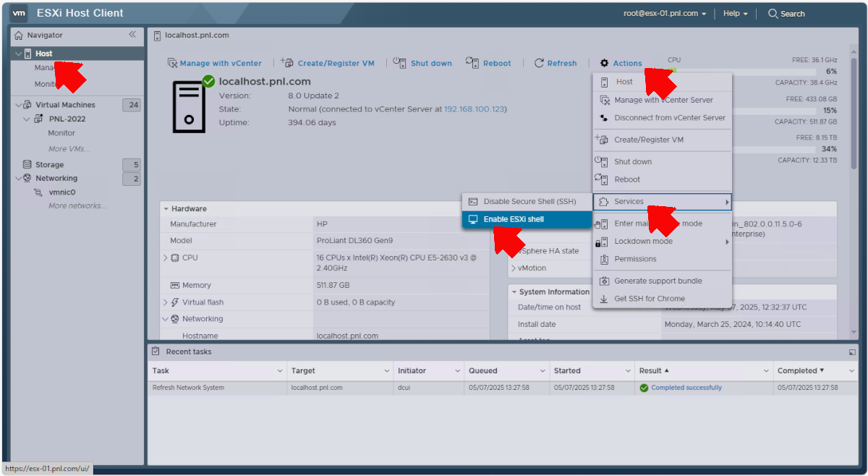The width and height of the screenshot is (868, 476).
Task: Choose Disable Secure Shell (SSH)
Action: pos(527,201)
